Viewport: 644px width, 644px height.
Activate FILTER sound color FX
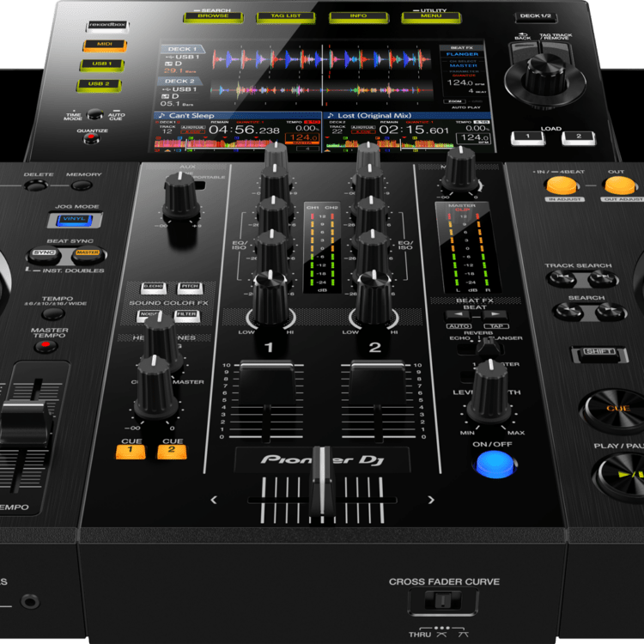186,315
